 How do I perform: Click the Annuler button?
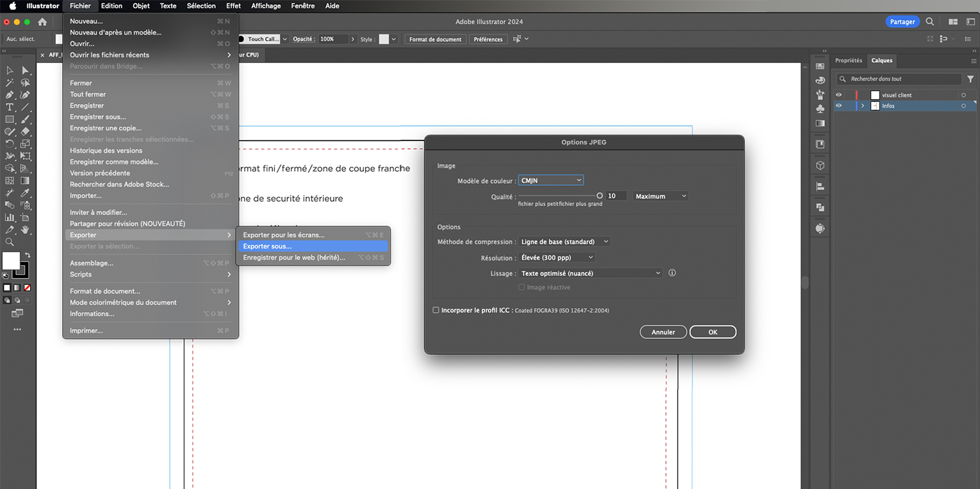click(x=663, y=333)
